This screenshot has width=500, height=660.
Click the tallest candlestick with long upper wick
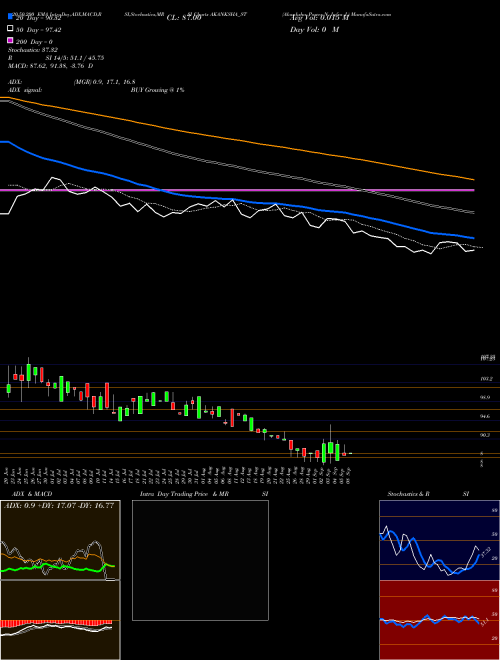(x=331, y=443)
